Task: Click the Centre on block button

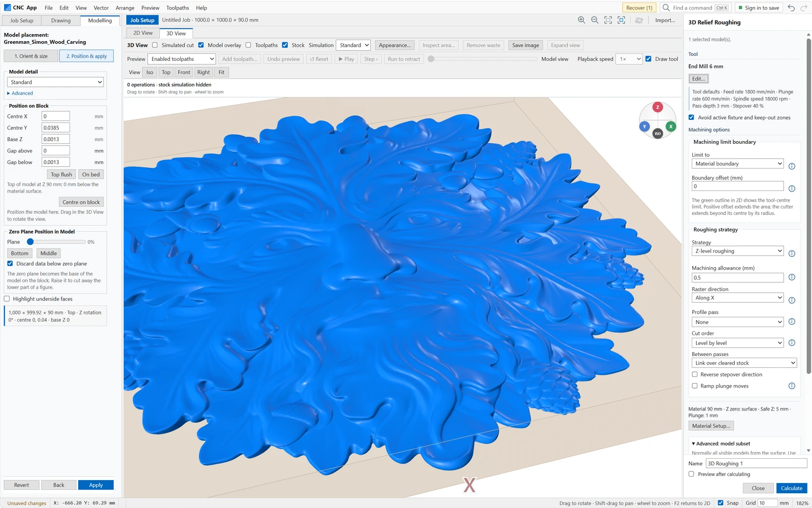Action: 81,202
